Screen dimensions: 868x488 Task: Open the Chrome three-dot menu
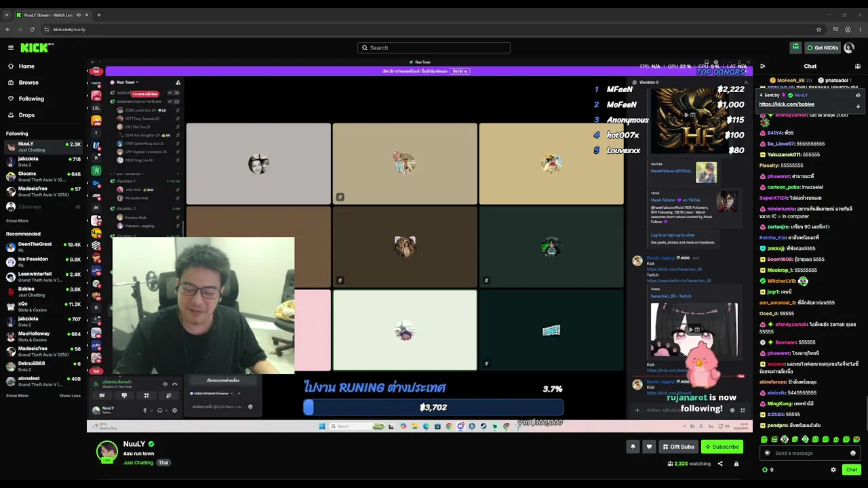click(860, 30)
